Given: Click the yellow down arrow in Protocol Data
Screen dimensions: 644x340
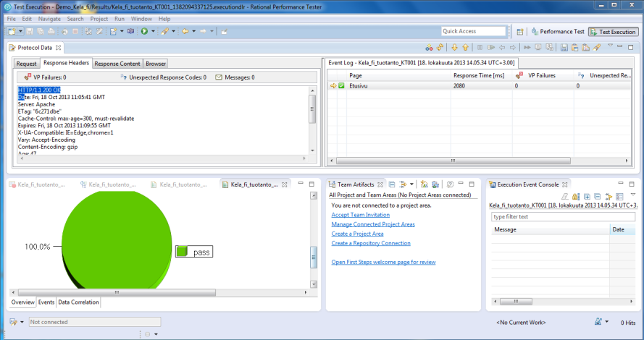Looking at the screenshot, I should pos(454,48).
